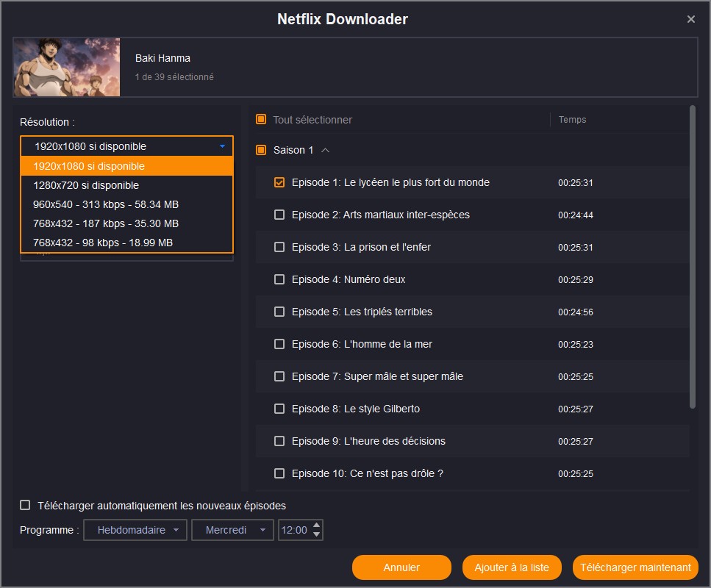Click Episode 9: L'heure des décisions title
This screenshot has height=588, width=711.
click(368, 441)
